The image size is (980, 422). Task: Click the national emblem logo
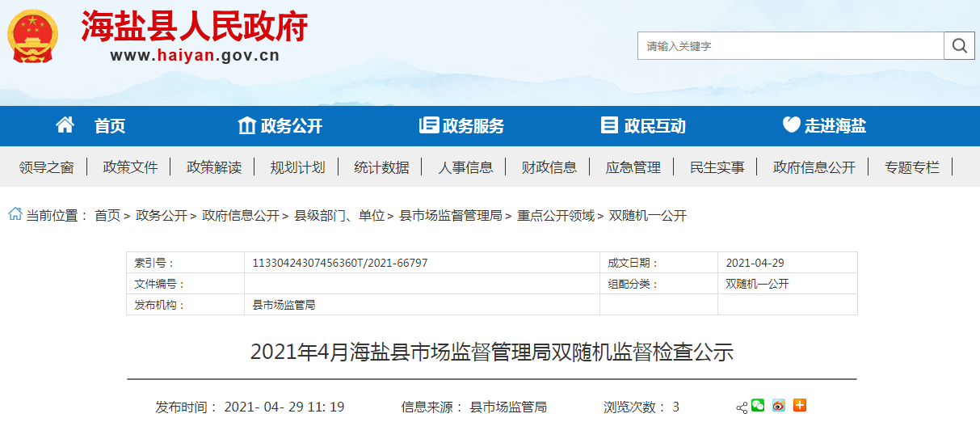(32, 36)
